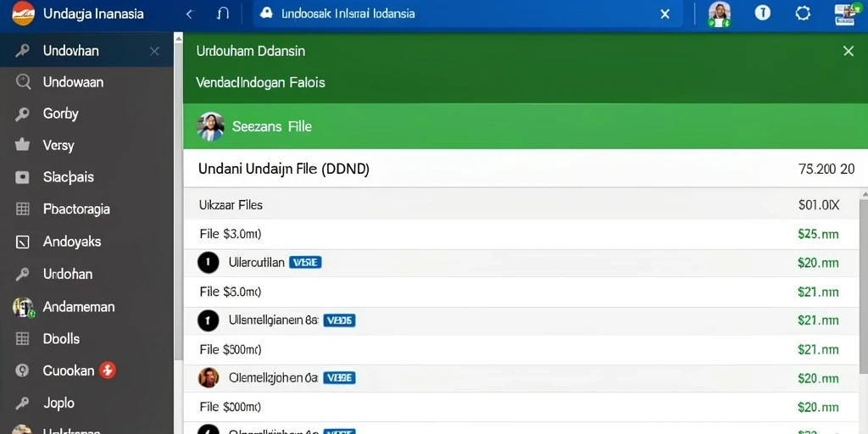
Task: Click the user avatar in top bar
Action: 720,14
